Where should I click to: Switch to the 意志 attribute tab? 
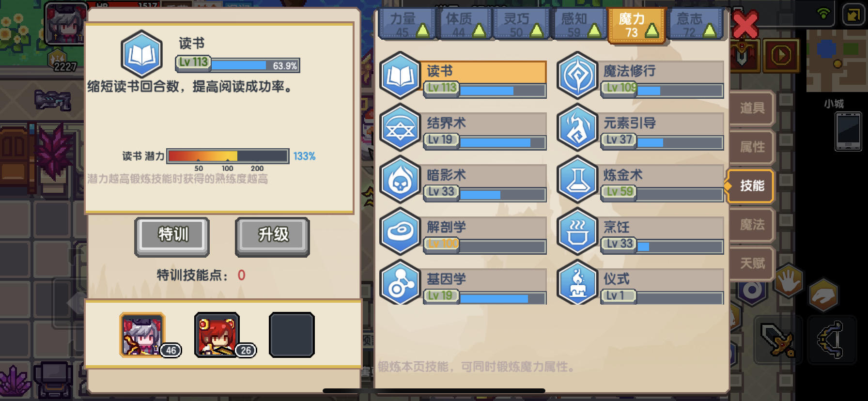click(694, 24)
